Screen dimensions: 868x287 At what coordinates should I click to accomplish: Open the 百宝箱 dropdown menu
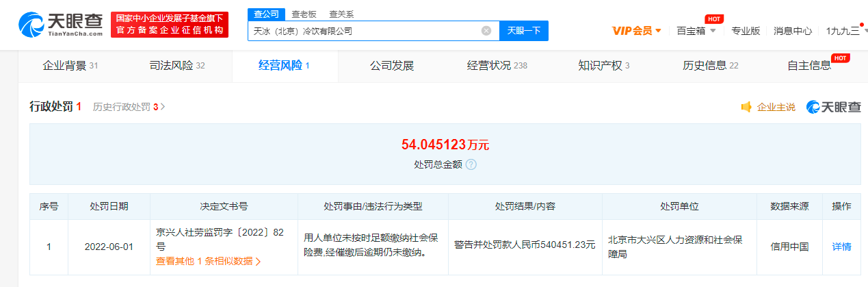696,31
